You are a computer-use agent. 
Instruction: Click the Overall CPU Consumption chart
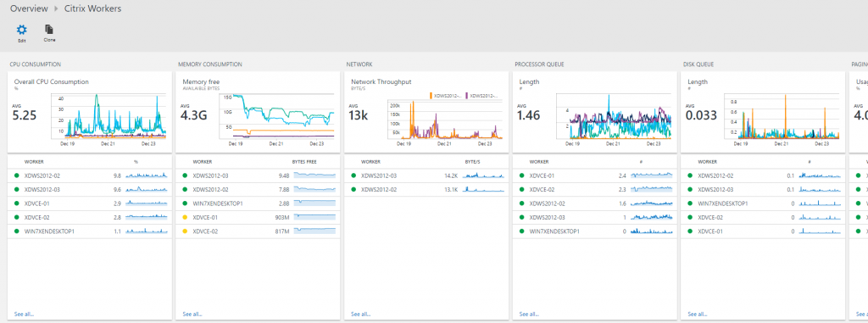click(x=108, y=116)
